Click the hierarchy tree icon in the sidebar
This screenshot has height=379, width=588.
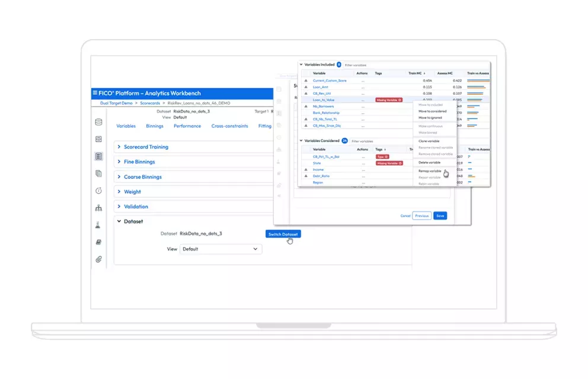click(x=98, y=208)
